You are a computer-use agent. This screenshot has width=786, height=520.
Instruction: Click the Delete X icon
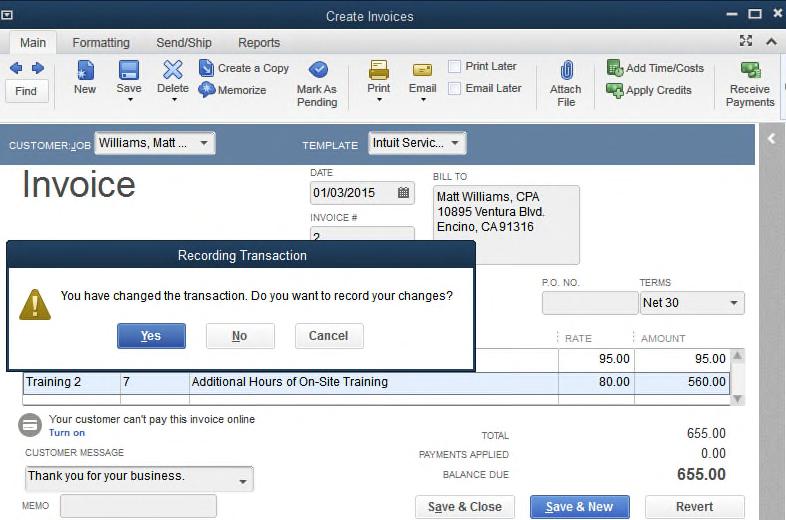(173, 70)
